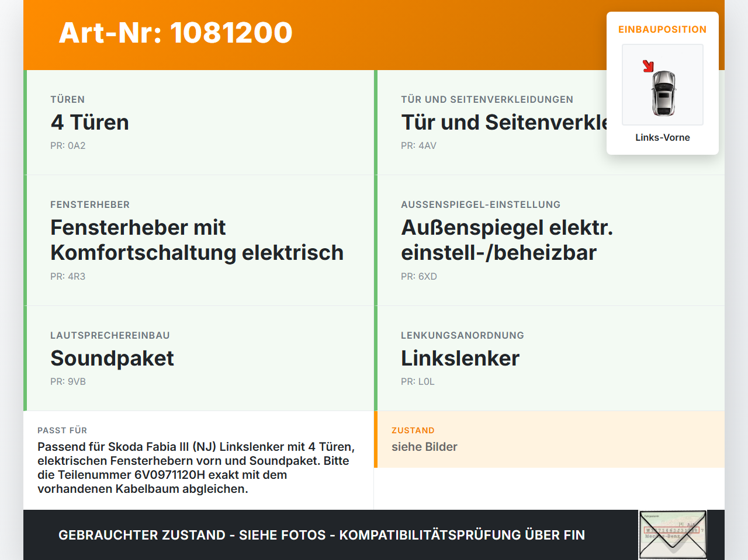
Task: Click the TÜREN label
Action: pos(68,99)
